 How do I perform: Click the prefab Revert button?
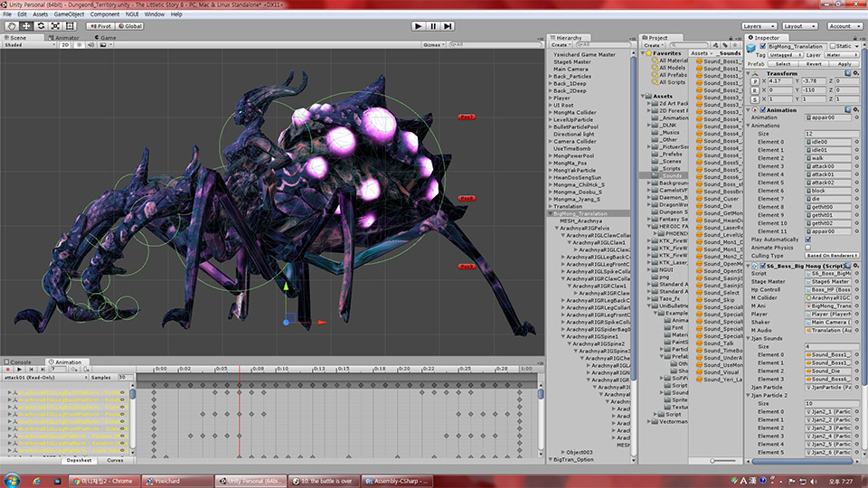pos(813,64)
